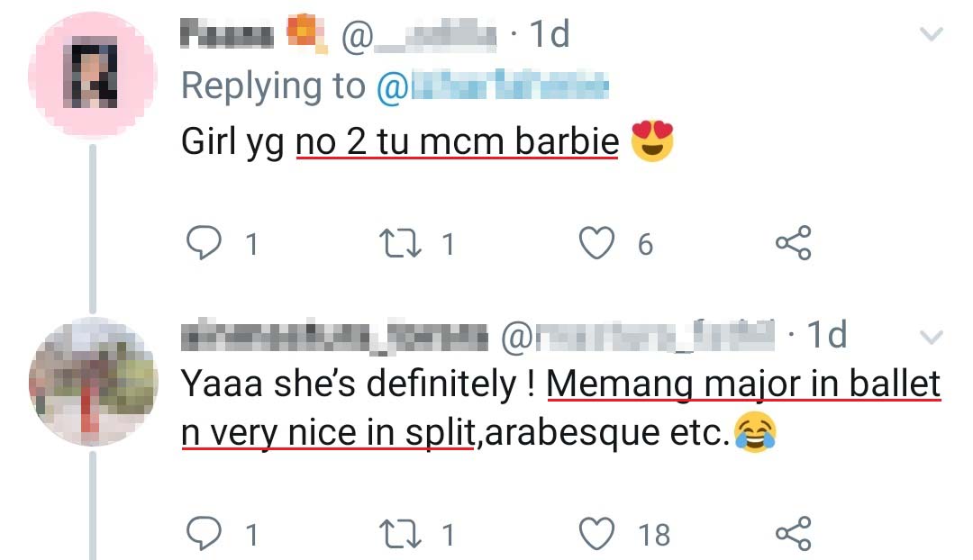Retweet the ballet tweet
The image size is (973, 560).
396,535
